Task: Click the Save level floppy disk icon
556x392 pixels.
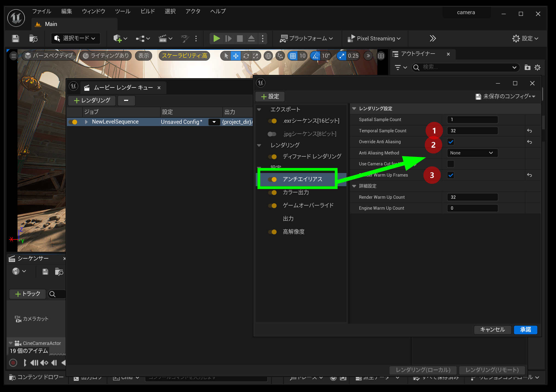Action: pyautogui.click(x=16, y=39)
